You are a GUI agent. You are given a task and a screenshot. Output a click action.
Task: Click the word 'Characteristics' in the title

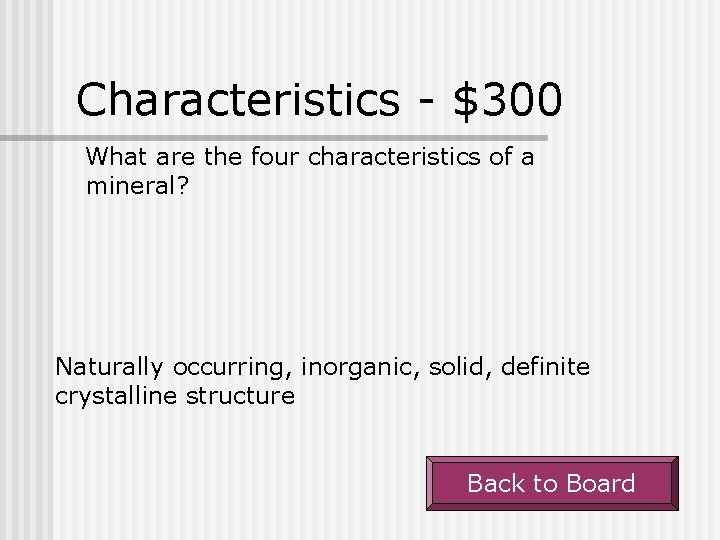point(238,99)
